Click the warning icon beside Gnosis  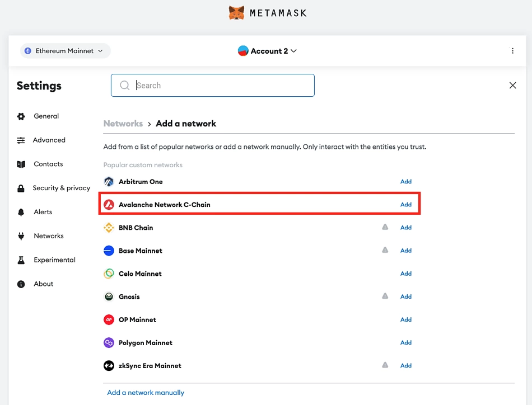click(x=385, y=296)
